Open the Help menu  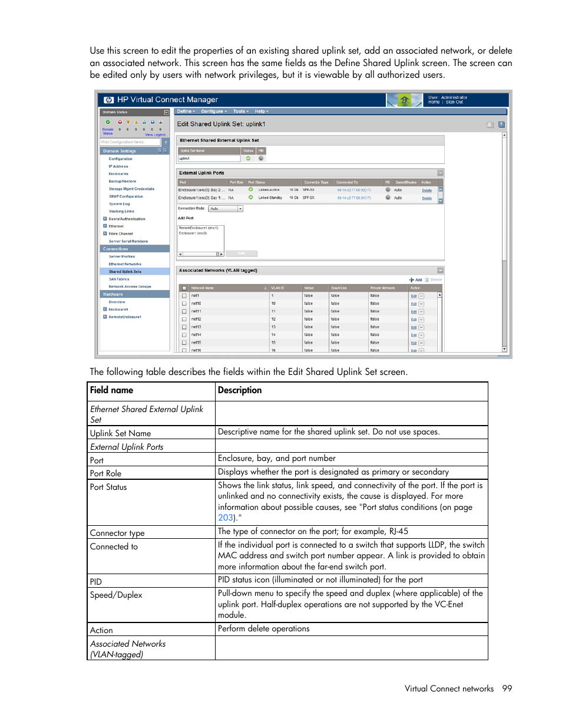261,111
